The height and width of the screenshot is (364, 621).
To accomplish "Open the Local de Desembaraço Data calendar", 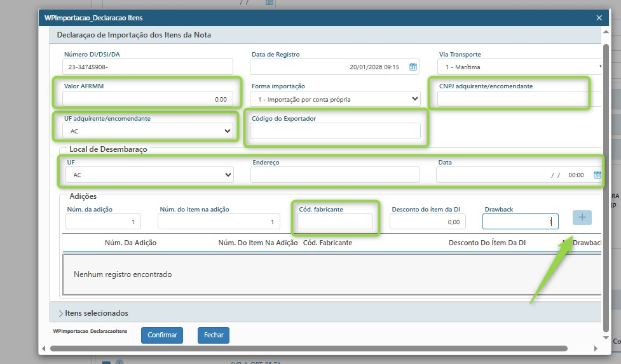I will pyautogui.click(x=597, y=175).
